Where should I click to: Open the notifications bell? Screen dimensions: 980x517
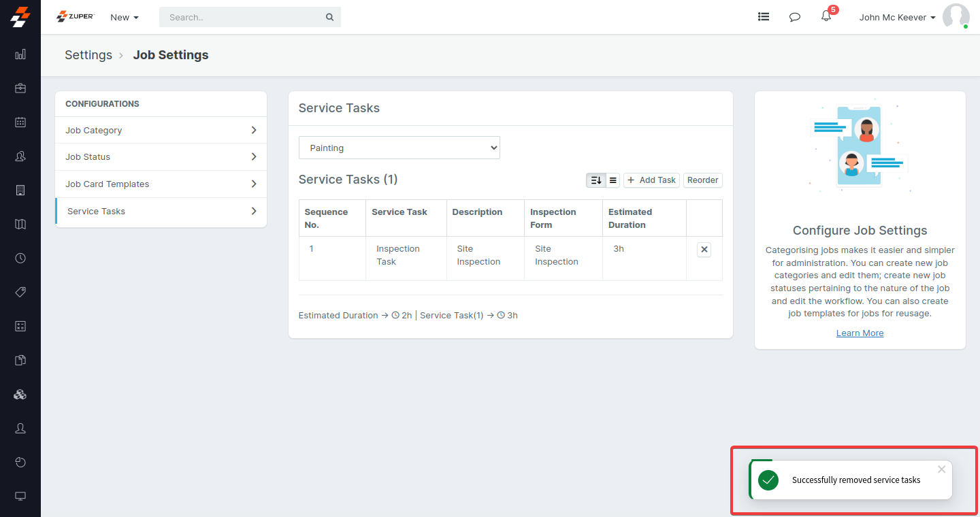(826, 16)
